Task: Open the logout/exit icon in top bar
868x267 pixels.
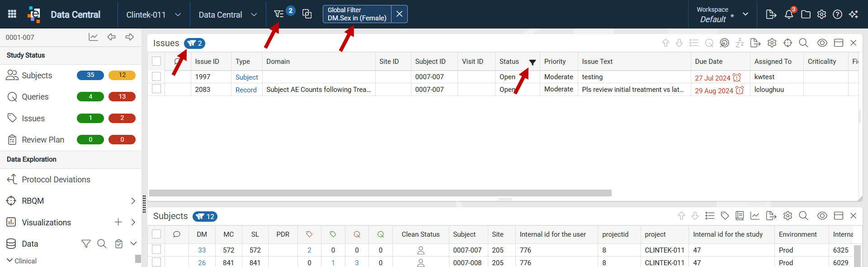Action: 771,14
